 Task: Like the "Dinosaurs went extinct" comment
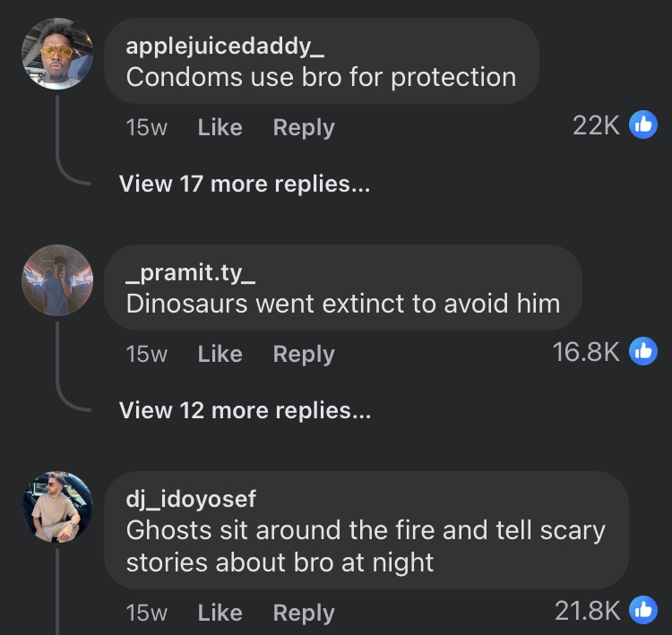[x=220, y=355]
